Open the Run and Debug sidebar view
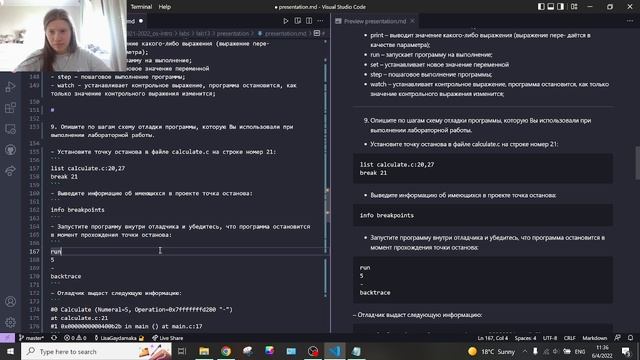640x360 pixels. pos(11,87)
